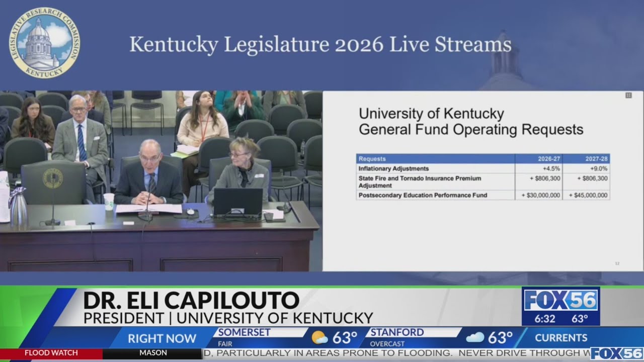Click the Somerset temperature '63°'
This screenshot has height=362, width=644.
pos(345,338)
